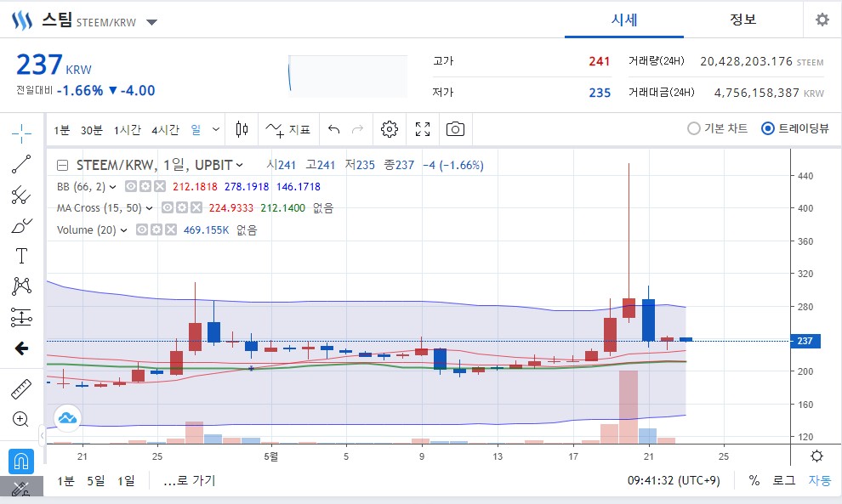Select the trend line drawing tool
Screen dimensions: 842x504
click(21, 164)
